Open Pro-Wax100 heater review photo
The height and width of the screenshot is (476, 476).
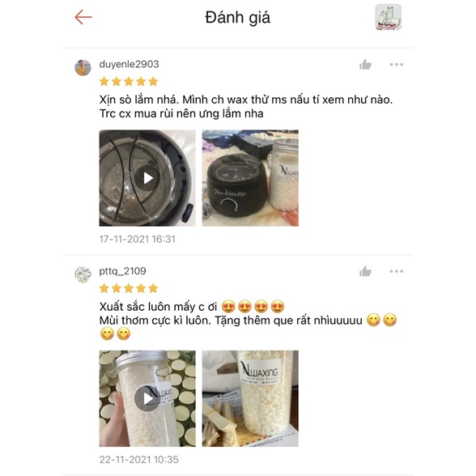tap(250, 178)
